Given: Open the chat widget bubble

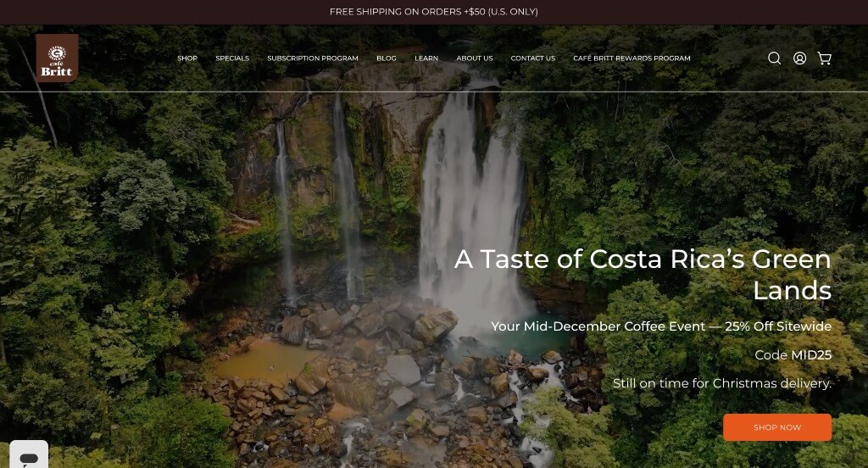Looking at the screenshot, I should coord(29,455).
